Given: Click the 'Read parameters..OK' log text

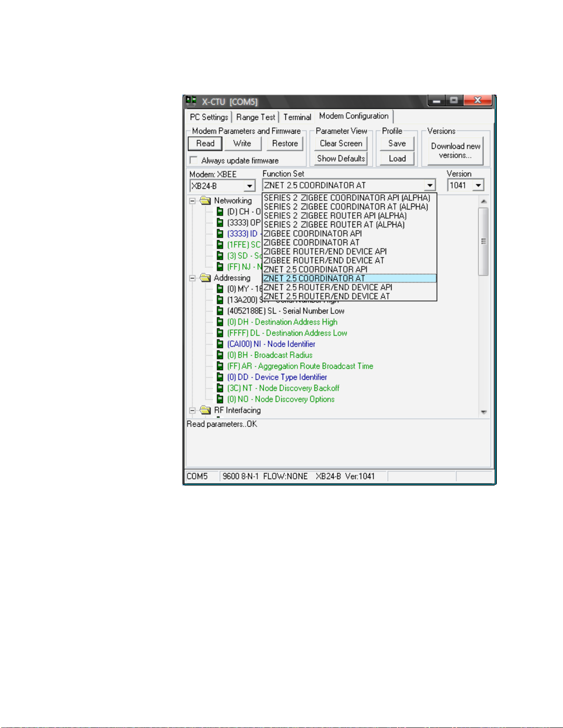Looking at the screenshot, I should 222,424.
